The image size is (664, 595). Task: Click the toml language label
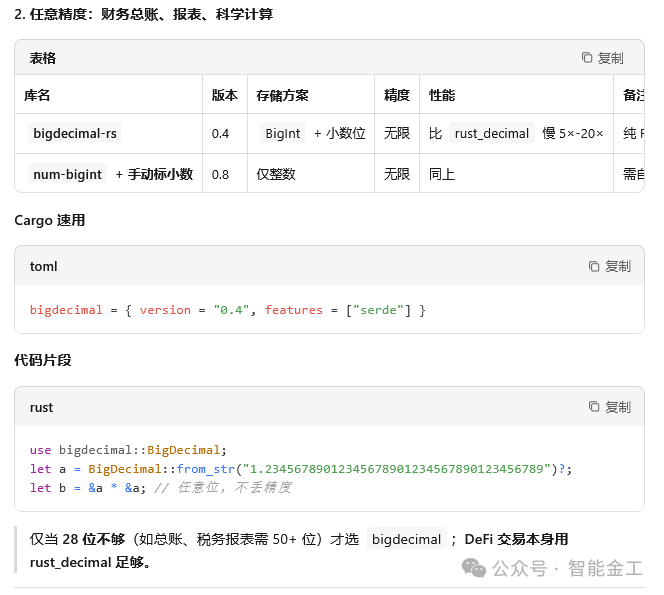pyautogui.click(x=43, y=266)
